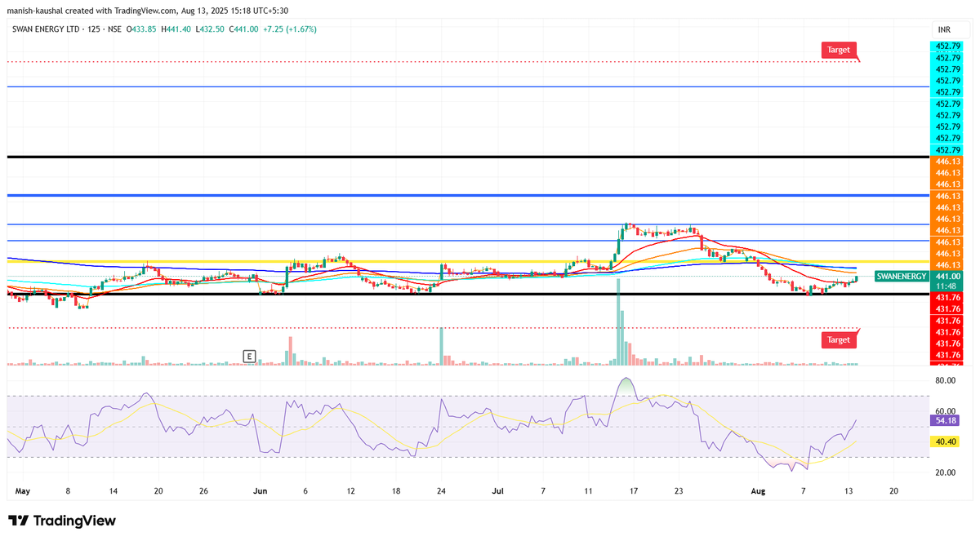Click the Jun label on date axis

(x=261, y=492)
